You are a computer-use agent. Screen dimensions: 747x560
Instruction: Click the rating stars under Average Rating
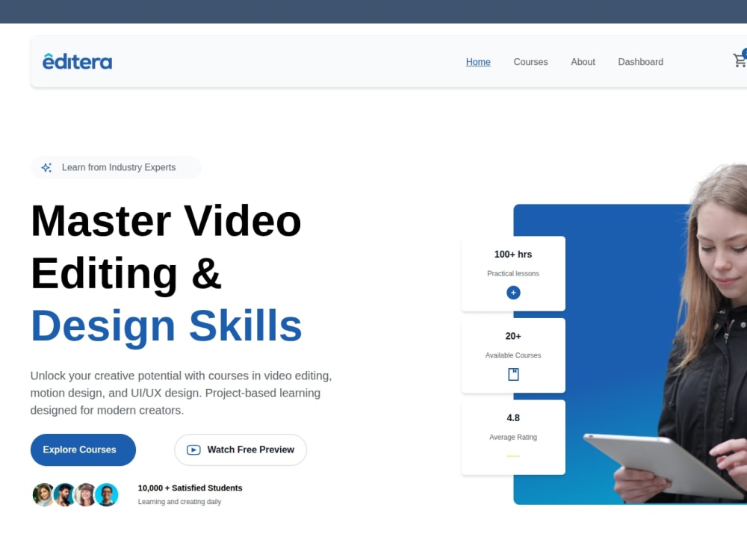pyautogui.click(x=513, y=456)
